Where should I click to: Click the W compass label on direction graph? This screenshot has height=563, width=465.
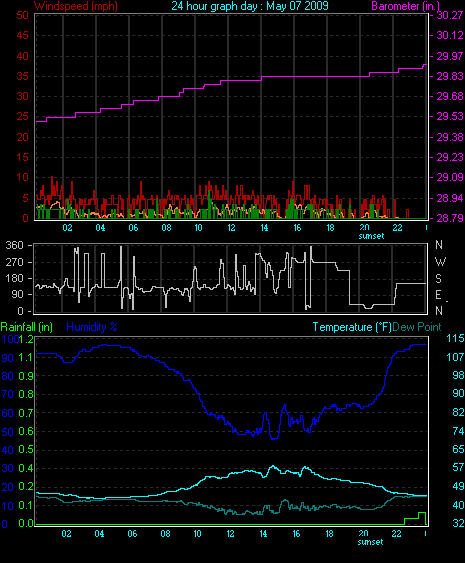(440, 262)
